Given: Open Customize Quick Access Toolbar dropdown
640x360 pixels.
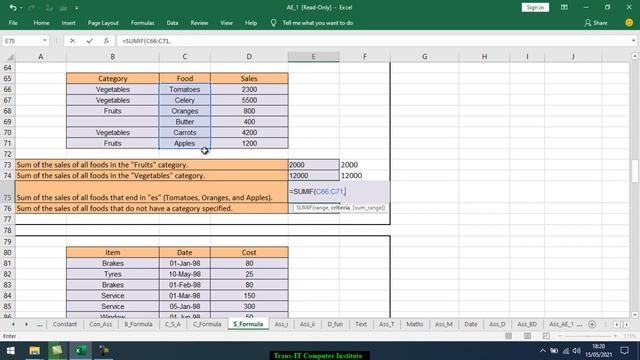Looking at the screenshot, I should point(76,8).
